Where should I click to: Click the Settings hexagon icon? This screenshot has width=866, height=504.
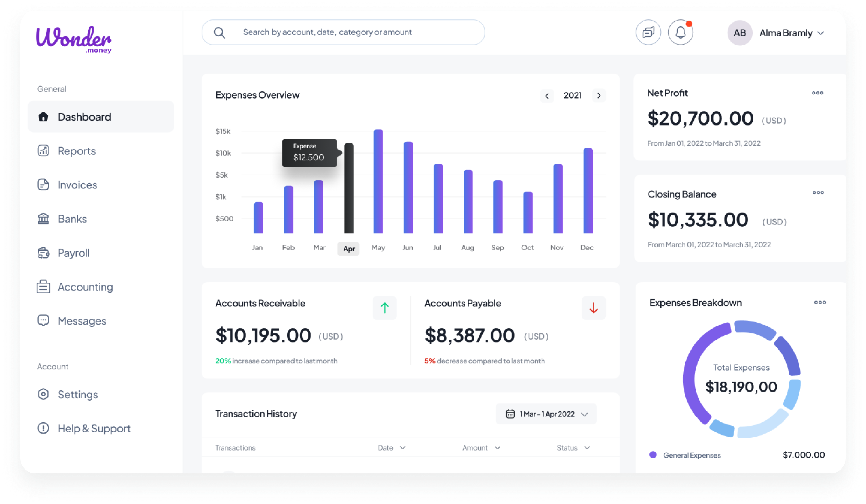click(x=43, y=394)
